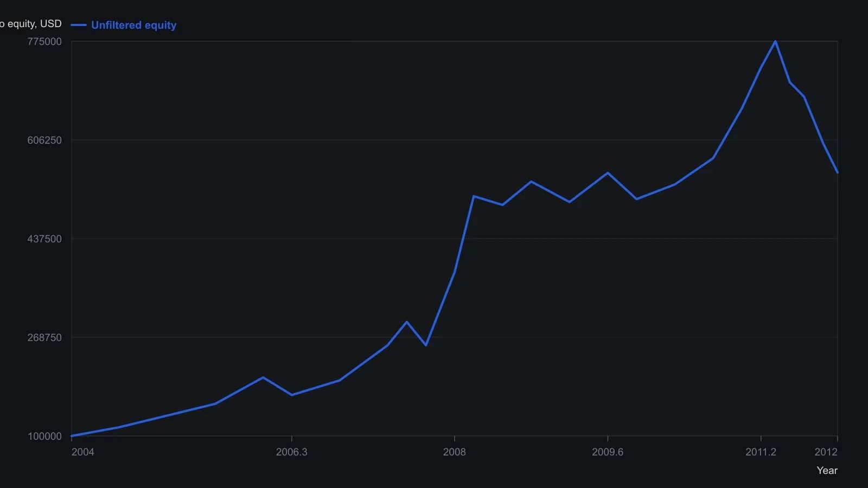Click the 2006.3 x-axis label

(291, 452)
